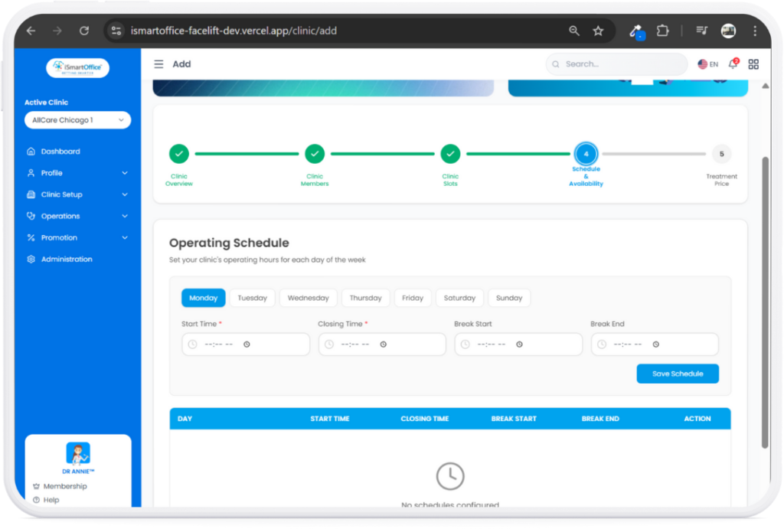Image resolution: width=784 pixels, height=532 pixels.
Task: Reload the page with browser refresh icon
Action: tap(84, 31)
